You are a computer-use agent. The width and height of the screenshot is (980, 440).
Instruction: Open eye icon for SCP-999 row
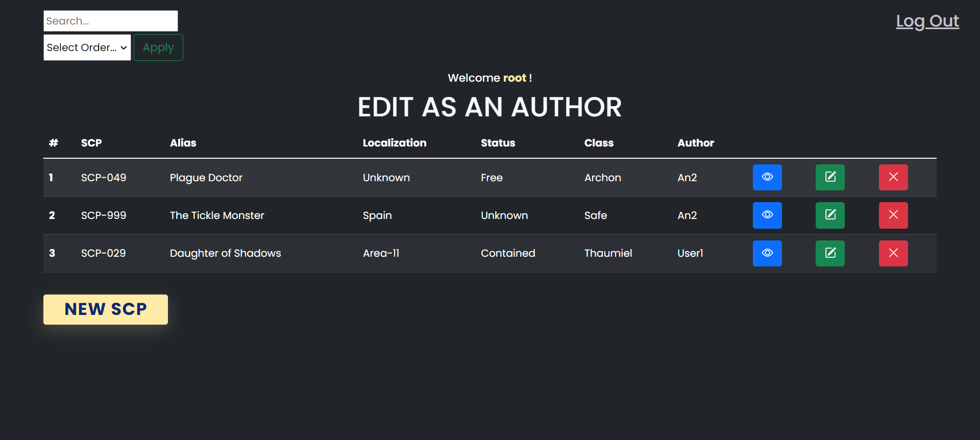point(767,215)
